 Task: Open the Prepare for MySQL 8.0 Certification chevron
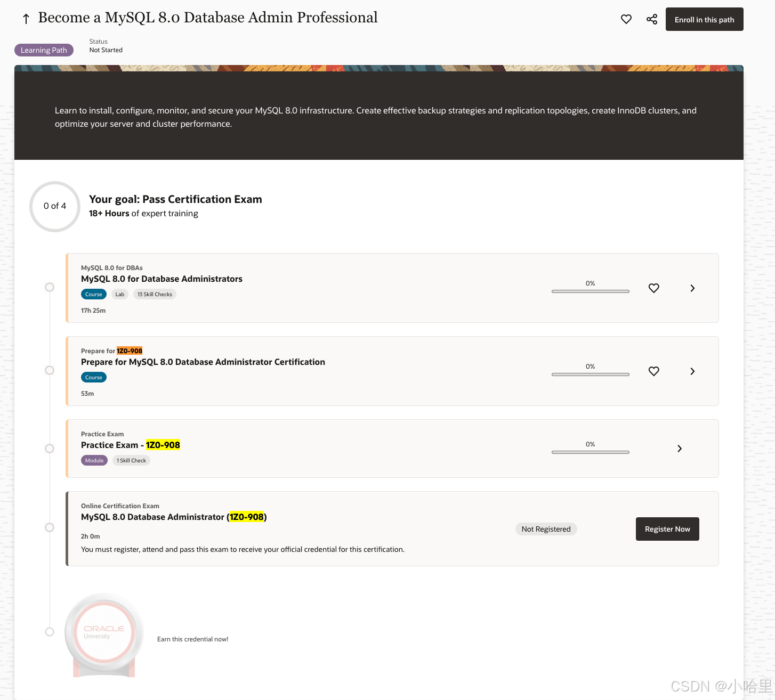pos(692,371)
